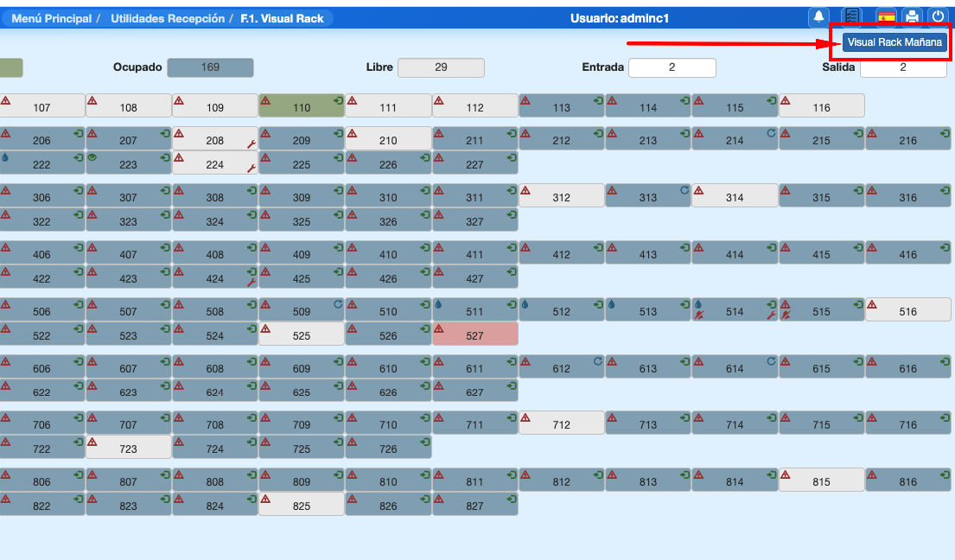Click the Salida count field
This screenshot has height=560, width=955.
pos(902,67)
